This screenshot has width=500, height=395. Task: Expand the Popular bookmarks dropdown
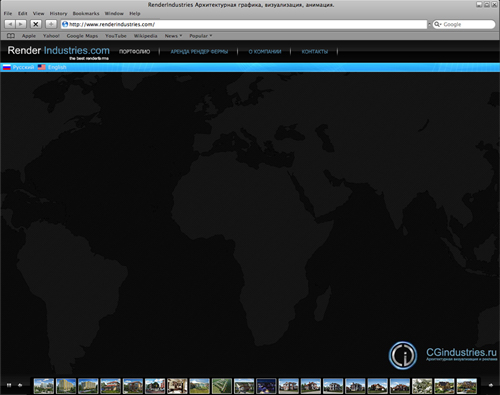[x=201, y=36]
